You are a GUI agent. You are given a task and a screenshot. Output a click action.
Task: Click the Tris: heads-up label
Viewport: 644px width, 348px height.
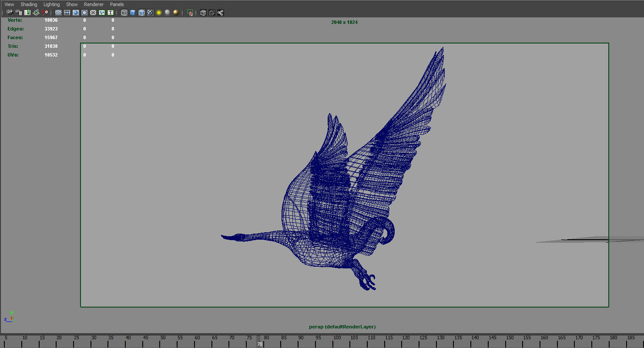coord(13,46)
